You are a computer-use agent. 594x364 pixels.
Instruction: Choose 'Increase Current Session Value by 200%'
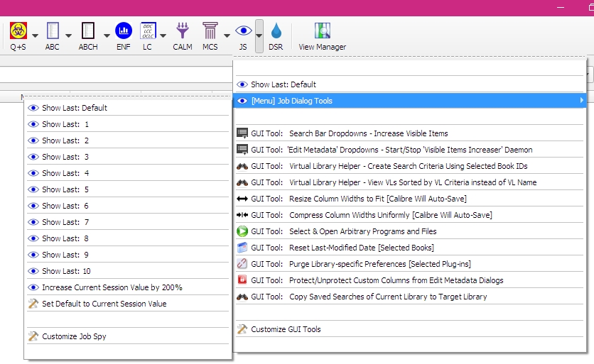click(x=112, y=287)
